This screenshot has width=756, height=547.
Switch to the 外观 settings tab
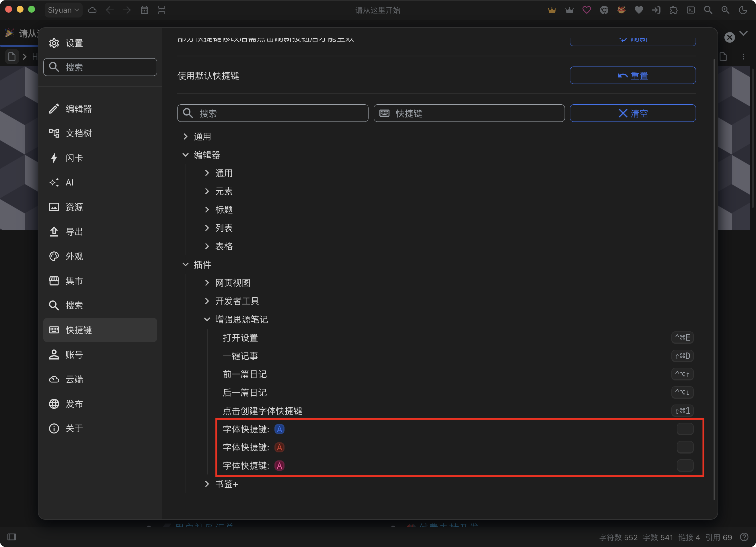[x=74, y=256]
